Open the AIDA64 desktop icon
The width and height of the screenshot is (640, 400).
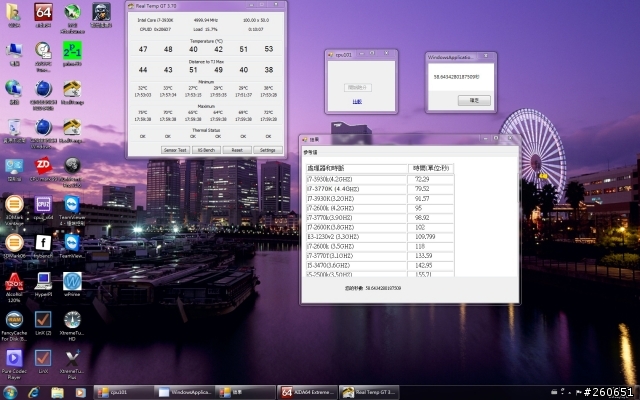(x=43, y=14)
